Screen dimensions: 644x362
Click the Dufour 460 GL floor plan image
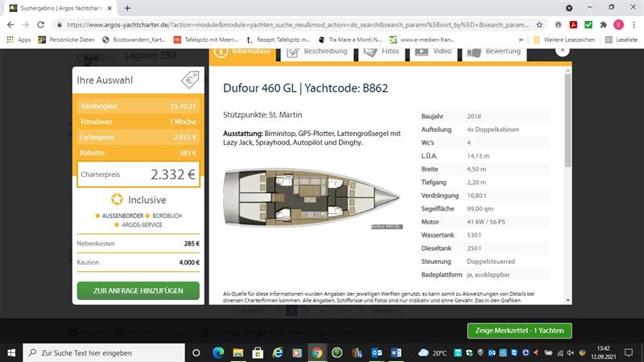pyautogui.click(x=312, y=197)
